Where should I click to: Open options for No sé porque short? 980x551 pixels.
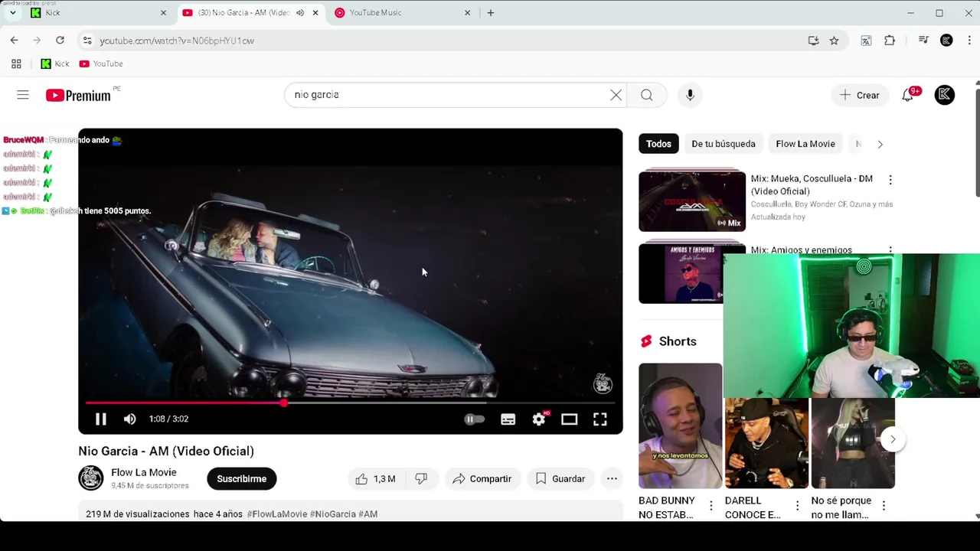(884, 506)
